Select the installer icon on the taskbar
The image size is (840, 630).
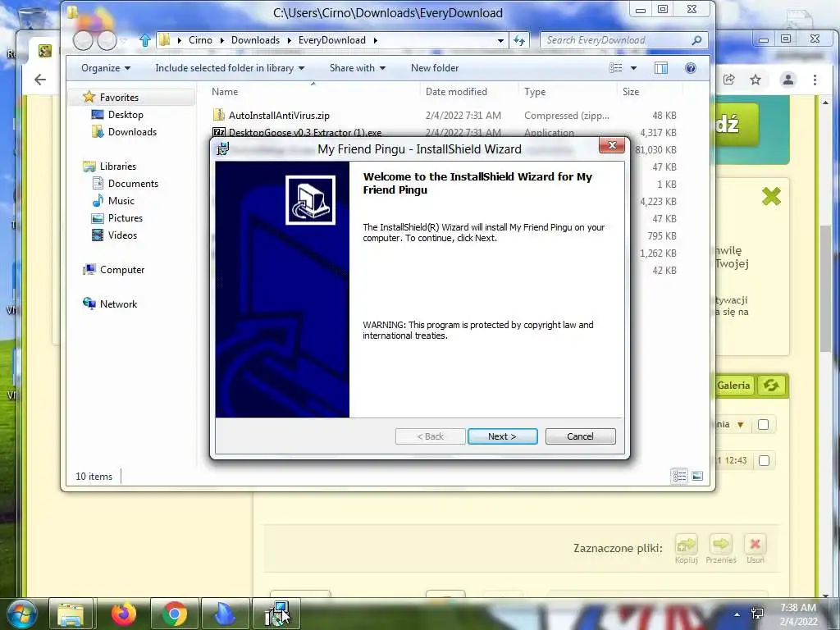[x=276, y=614]
